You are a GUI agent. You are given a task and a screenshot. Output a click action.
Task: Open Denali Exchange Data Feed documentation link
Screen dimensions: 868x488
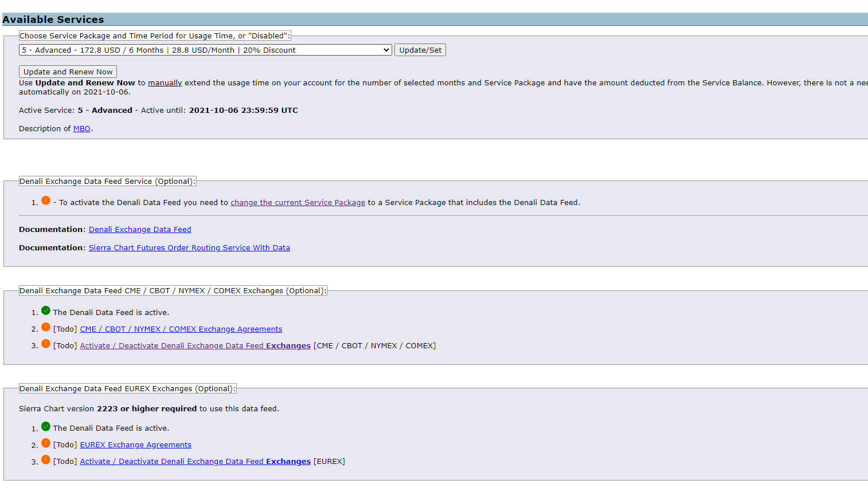140,230
